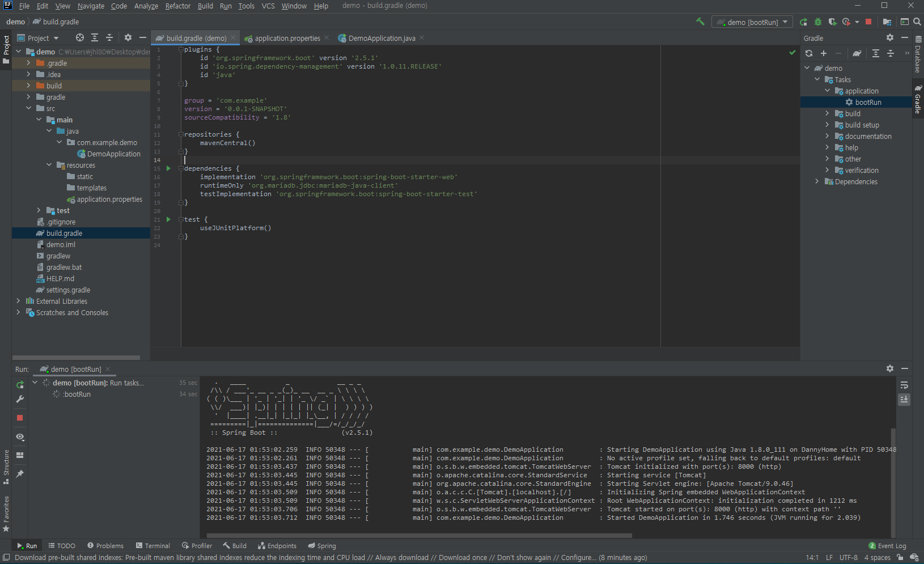
Task: Click the wrench icon in Run panel
Action: [x=20, y=399]
